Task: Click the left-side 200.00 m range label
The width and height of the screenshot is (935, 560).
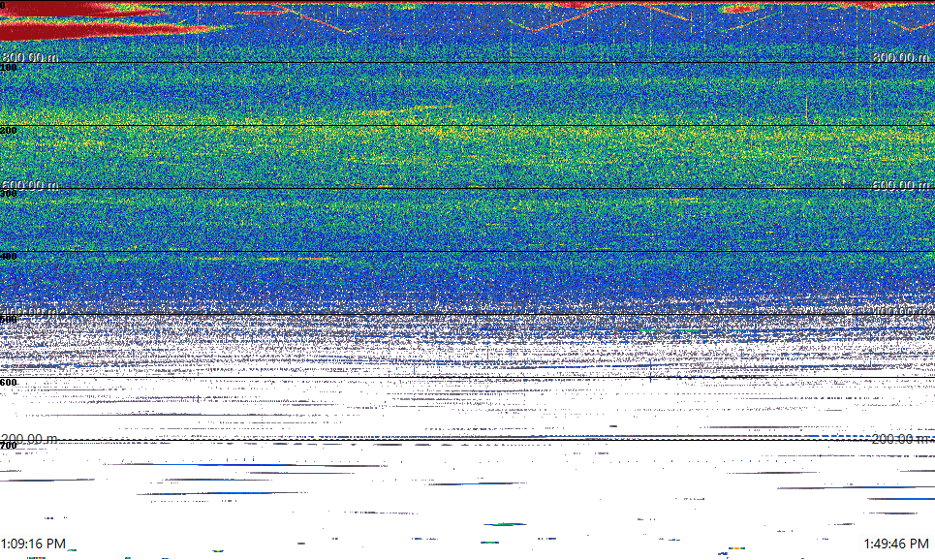Action: pos(30,439)
